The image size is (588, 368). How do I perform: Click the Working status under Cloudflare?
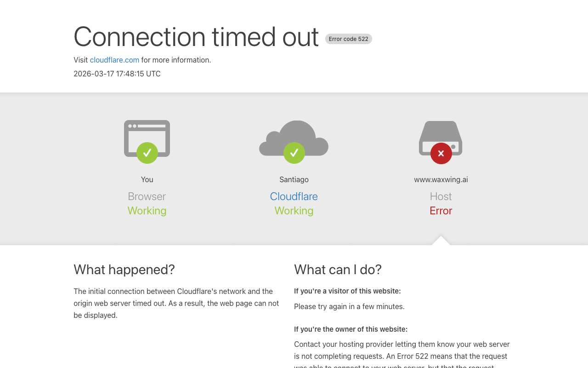click(x=294, y=211)
